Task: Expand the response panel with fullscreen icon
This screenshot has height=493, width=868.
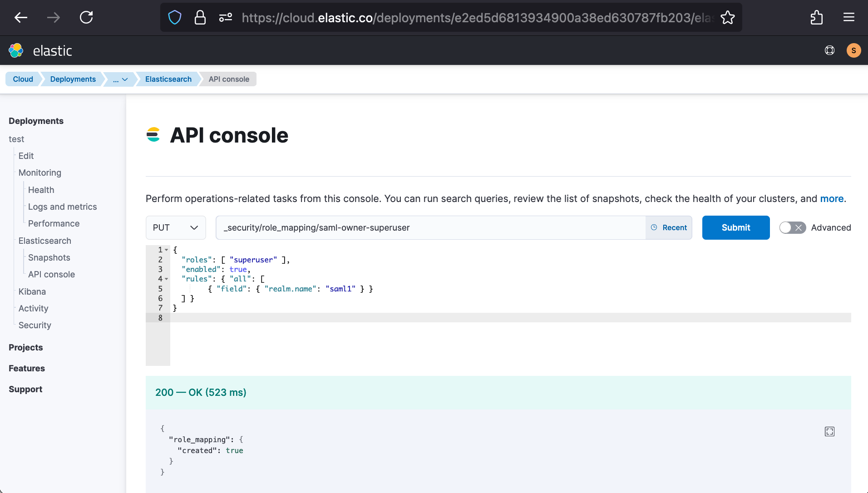Action: (x=829, y=431)
